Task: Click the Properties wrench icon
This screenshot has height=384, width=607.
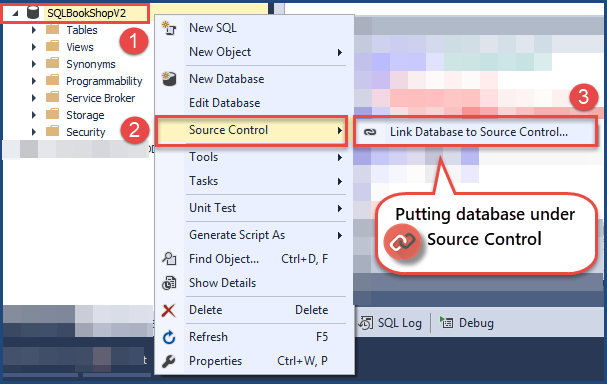Action: (x=169, y=361)
